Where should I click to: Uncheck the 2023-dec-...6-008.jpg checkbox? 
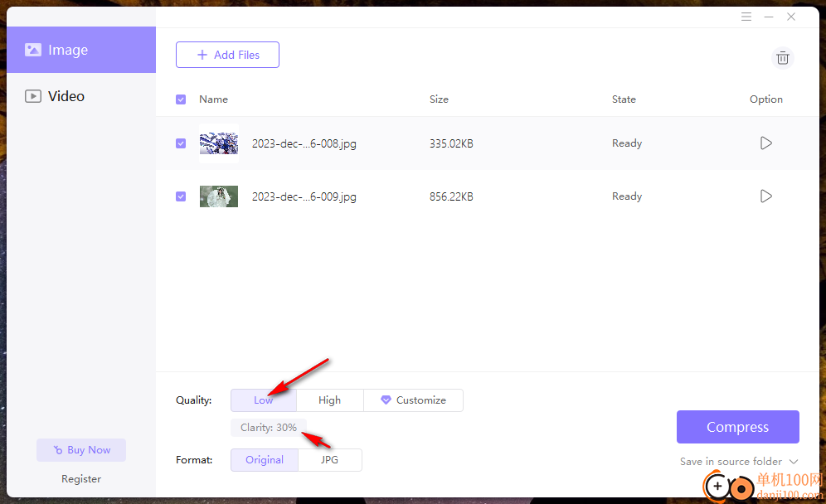coord(181,143)
